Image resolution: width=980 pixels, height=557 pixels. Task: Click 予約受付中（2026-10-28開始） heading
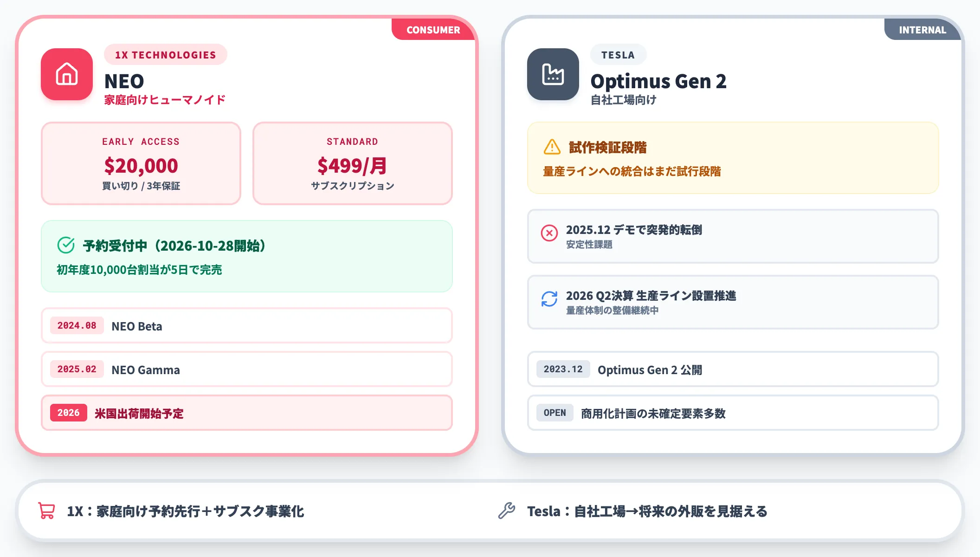[174, 246]
